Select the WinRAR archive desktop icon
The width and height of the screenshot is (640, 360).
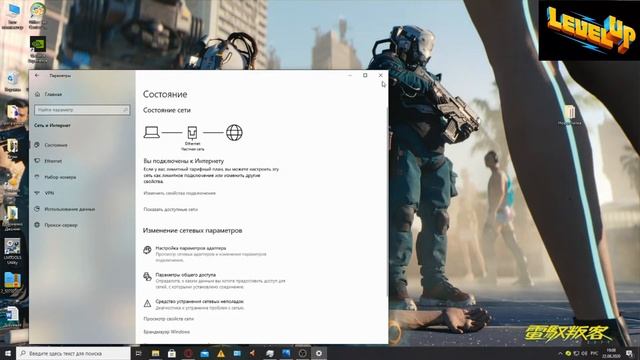point(12,282)
